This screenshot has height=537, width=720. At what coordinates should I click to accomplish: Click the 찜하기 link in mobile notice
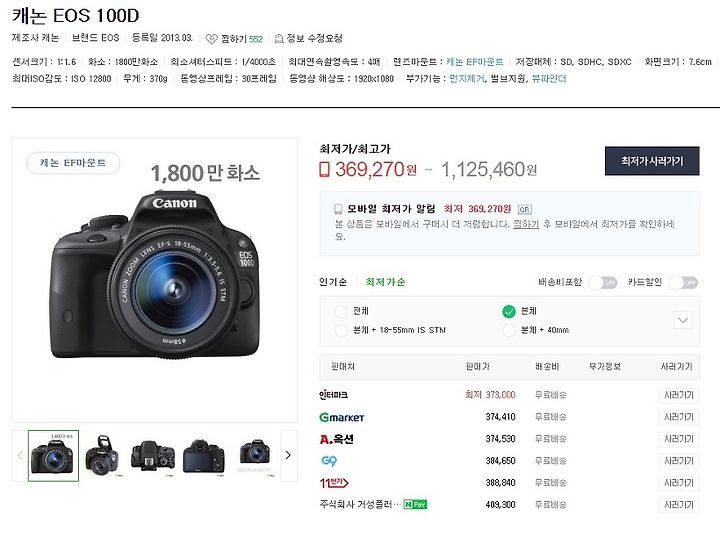coord(526,224)
